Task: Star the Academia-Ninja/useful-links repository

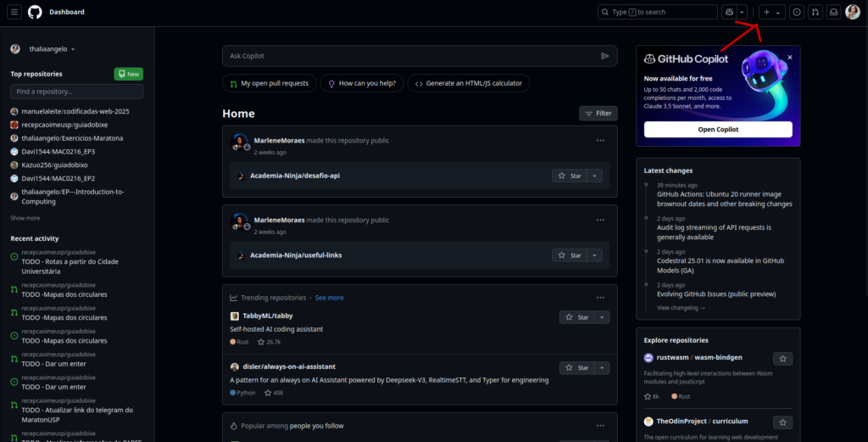Action: coord(569,255)
